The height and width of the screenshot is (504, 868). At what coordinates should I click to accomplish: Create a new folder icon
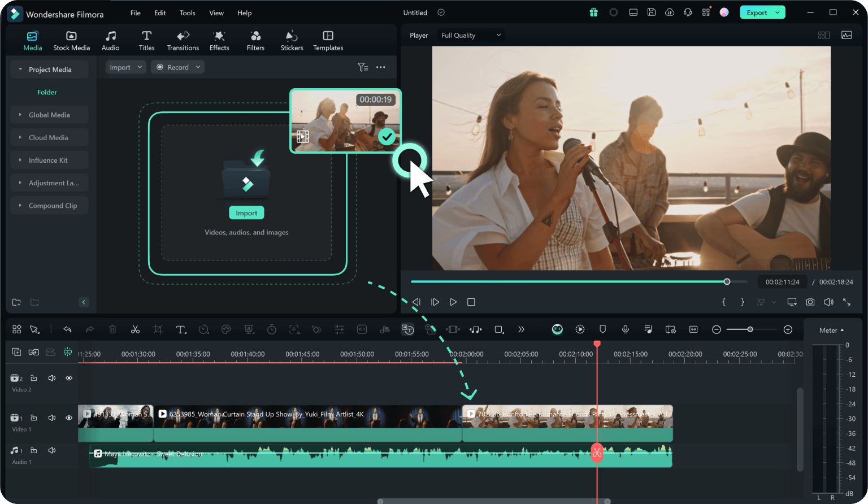pyautogui.click(x=16, y=302)
